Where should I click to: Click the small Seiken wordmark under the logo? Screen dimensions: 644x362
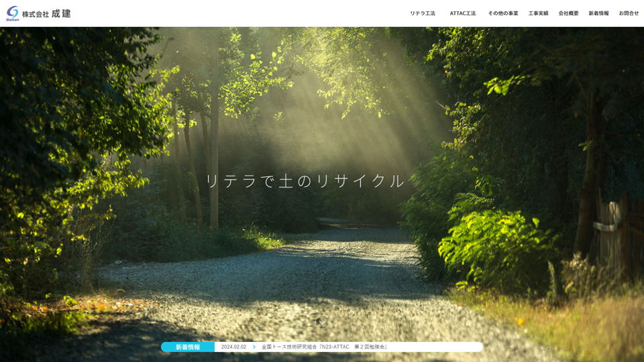(12, 20)
